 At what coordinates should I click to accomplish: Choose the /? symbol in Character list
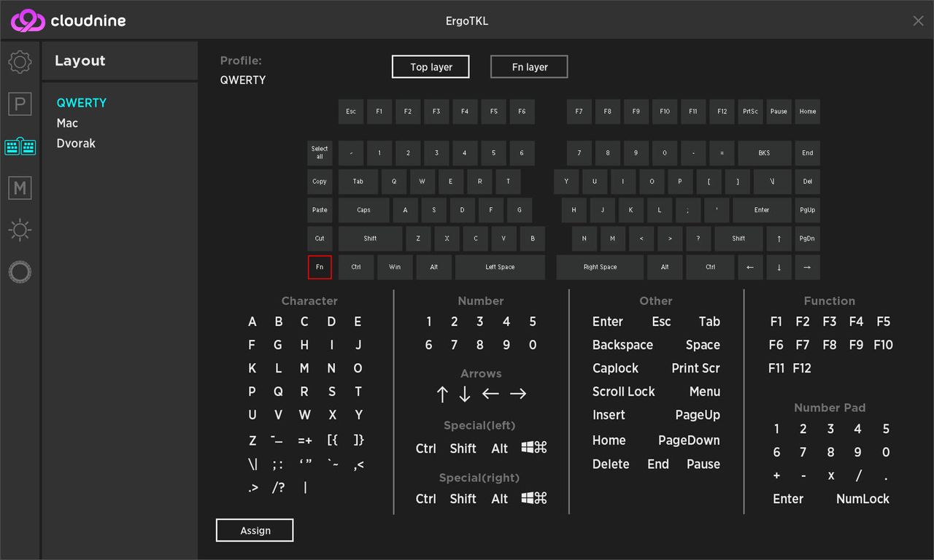coord(278,488)
